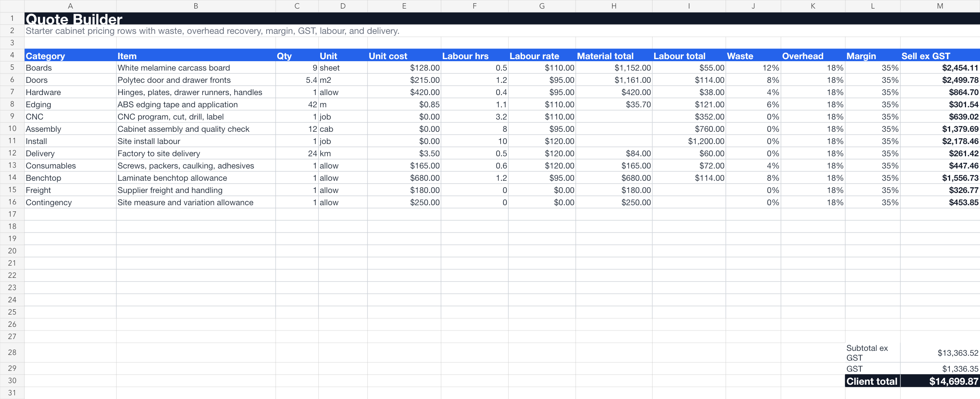
Task: Click the Category header cell
Action: click(70, 55)
